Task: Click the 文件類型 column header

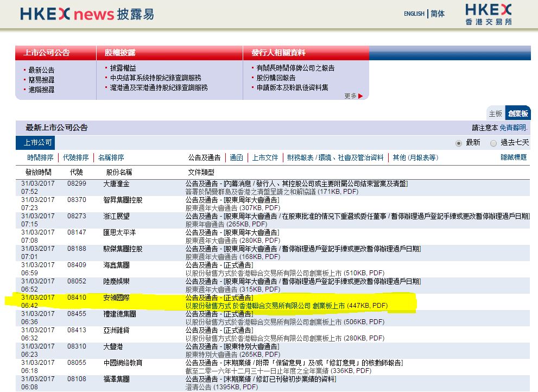Action: pyautogui.click(x=201, y=172)
